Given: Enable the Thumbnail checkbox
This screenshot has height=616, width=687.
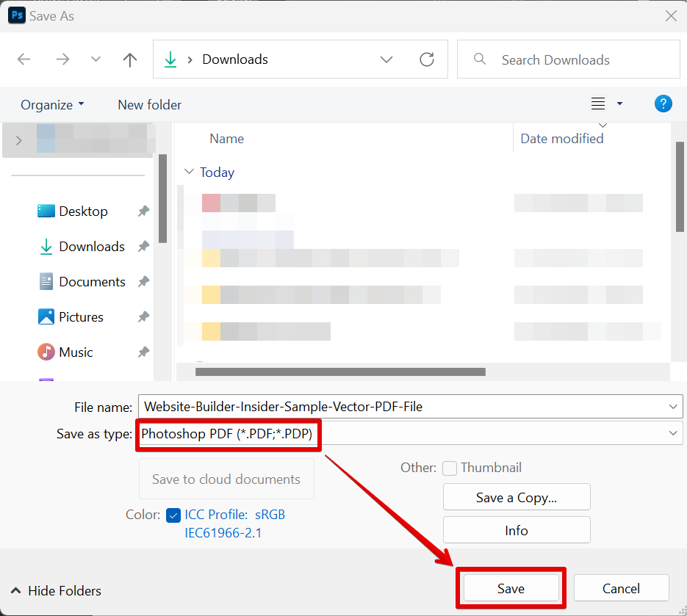Looking at the screenshot, I should click(450, 468).
